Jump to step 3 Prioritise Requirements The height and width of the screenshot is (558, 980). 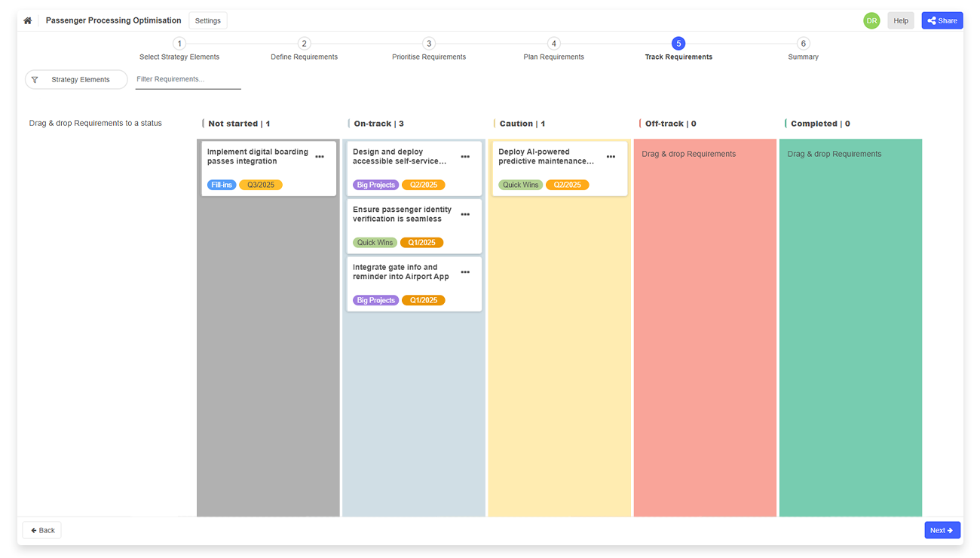(x=429, y=44)
